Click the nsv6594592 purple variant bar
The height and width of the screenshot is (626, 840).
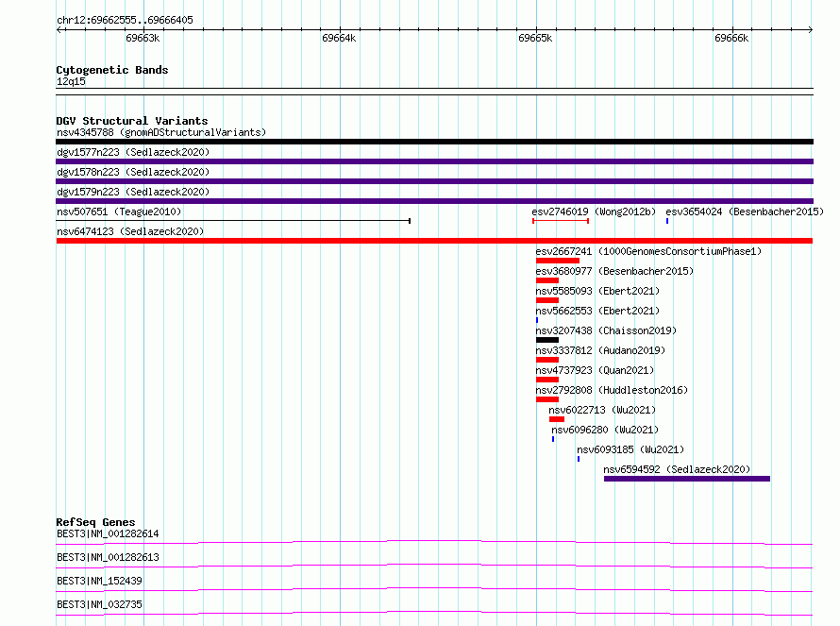click(x=687, y=479)
